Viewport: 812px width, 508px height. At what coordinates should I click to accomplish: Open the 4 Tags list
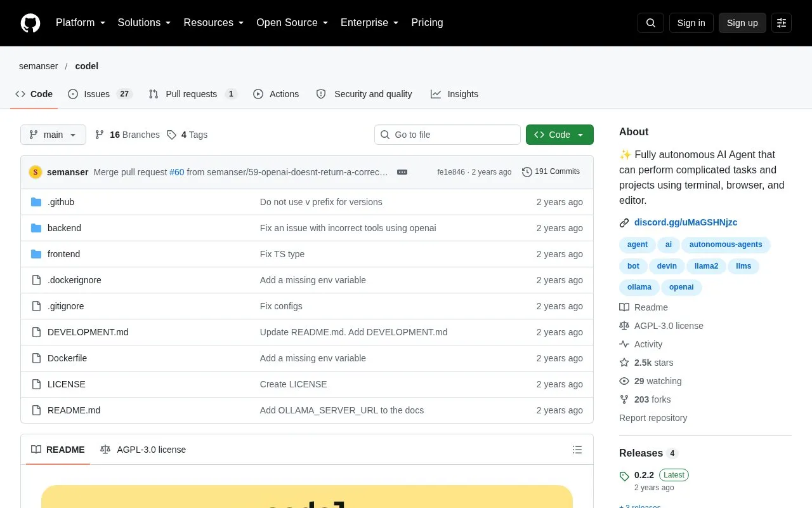(x=187, y=135)
